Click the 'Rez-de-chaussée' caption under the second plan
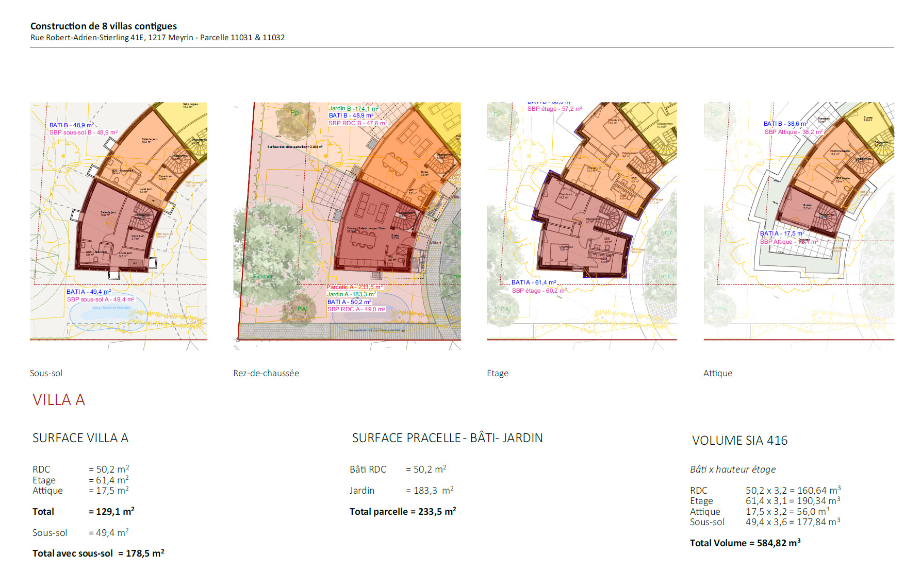The width and height of the screenshot is (921, 588). coord(266,373)
